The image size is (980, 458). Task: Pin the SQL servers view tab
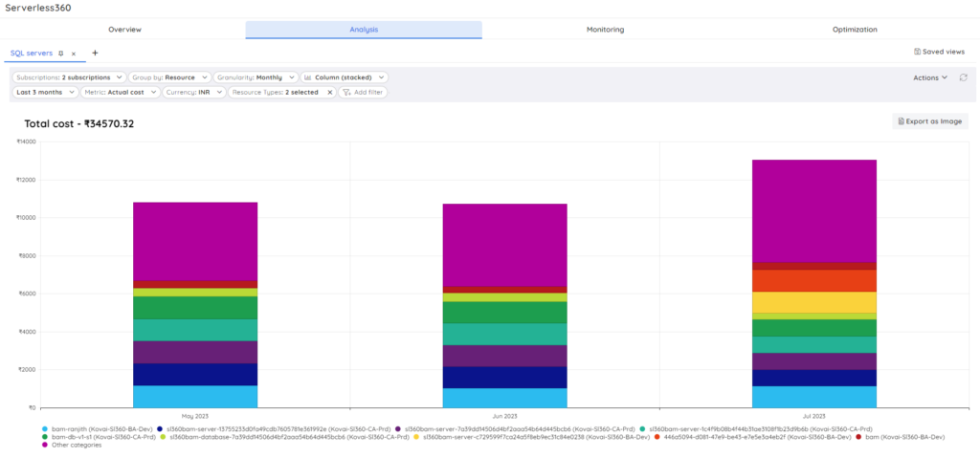pyautogui.click(x=61, y=54)
